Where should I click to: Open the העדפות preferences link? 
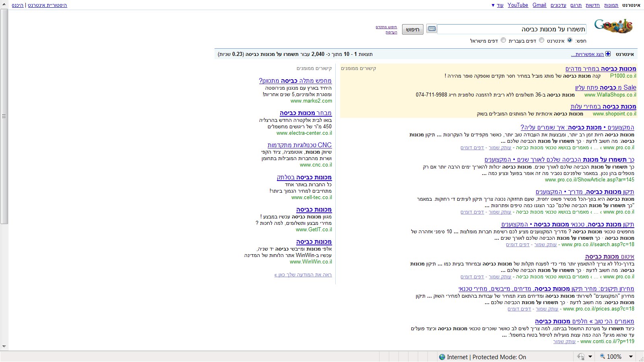391,32
